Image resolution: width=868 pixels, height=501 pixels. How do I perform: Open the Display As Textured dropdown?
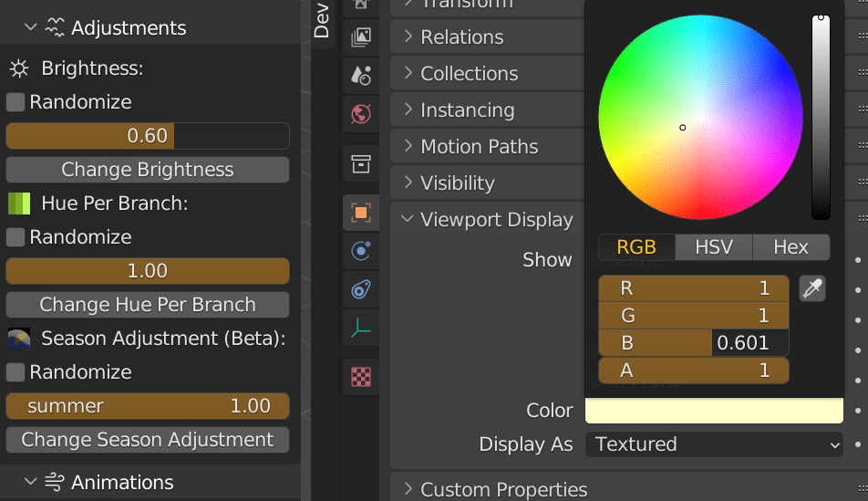pos(714,444)
